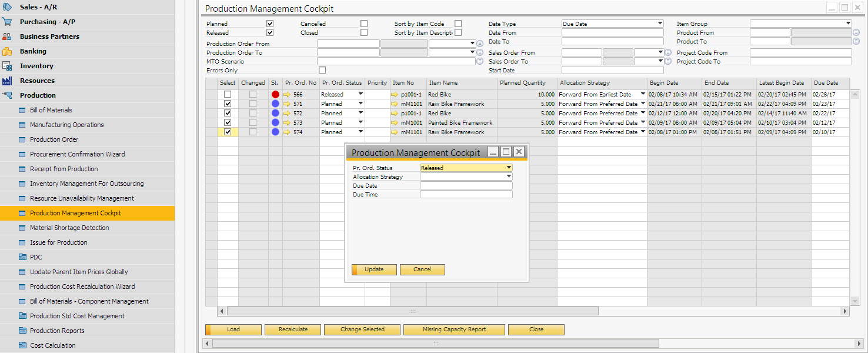Open the Banking module icon in sidebar
This screenshot has height=353, width=868.
click(x=7, y=51)
